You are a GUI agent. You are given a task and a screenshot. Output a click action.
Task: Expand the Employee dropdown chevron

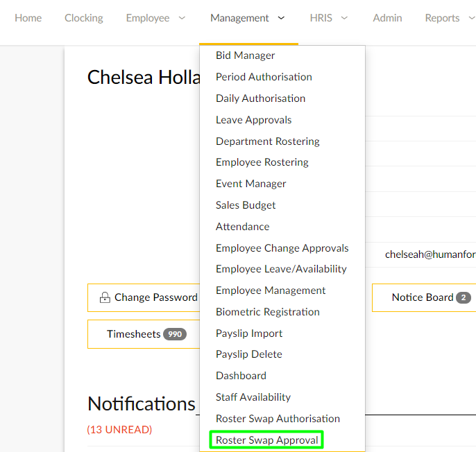click(182, 18)
